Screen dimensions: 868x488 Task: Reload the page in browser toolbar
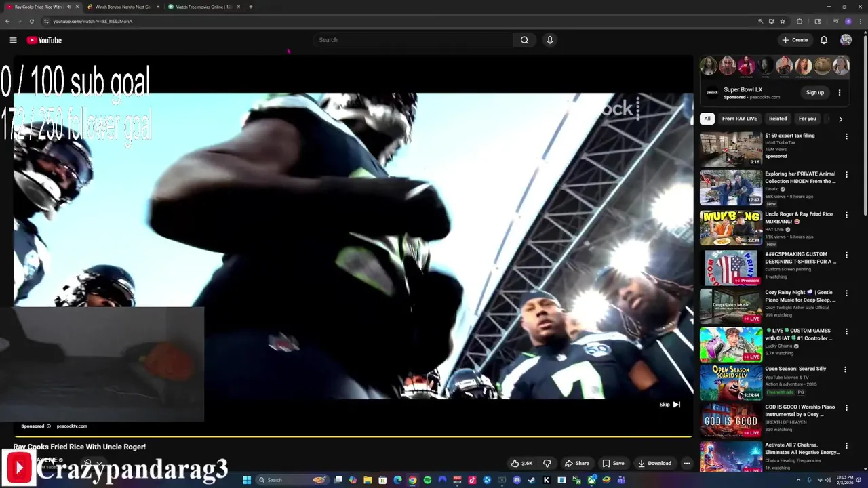tap(31, 21)
